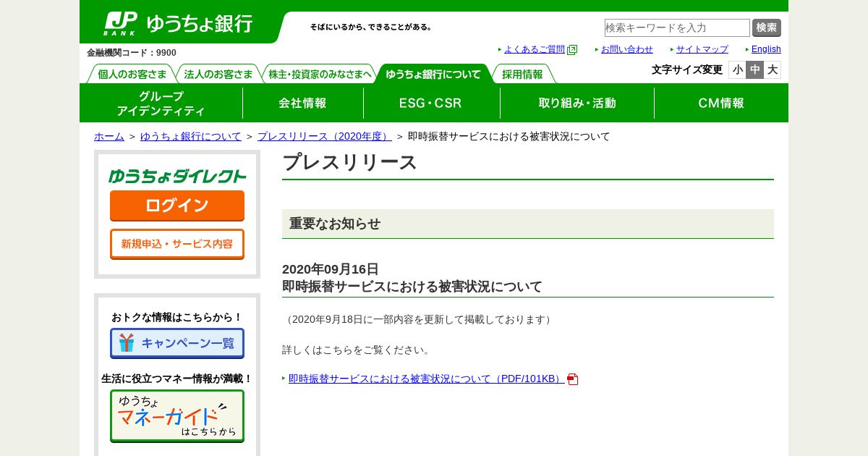Click the 2020年09月16日 date heading
The width and height of the screenshot is (868, 456).
[331, 269]
